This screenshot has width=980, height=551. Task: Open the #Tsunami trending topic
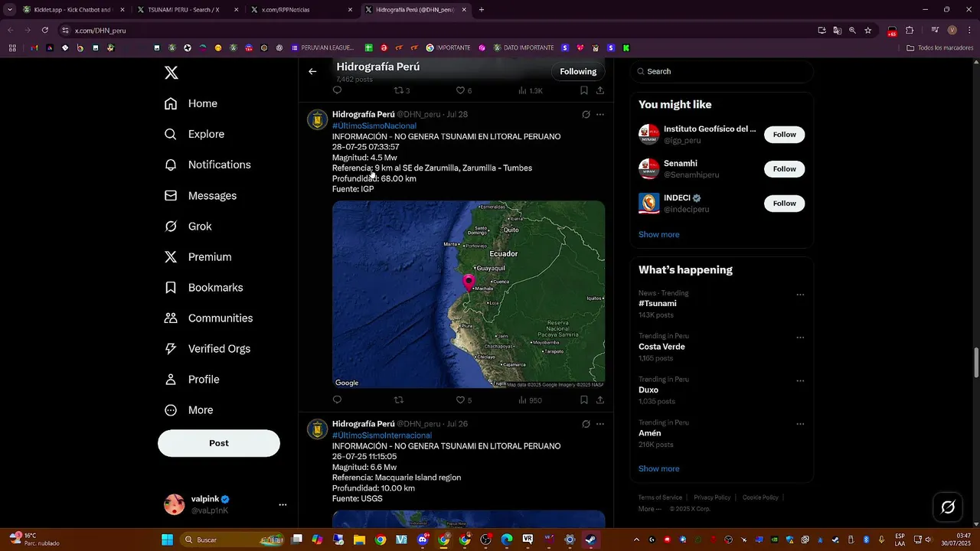click(658, 304)
